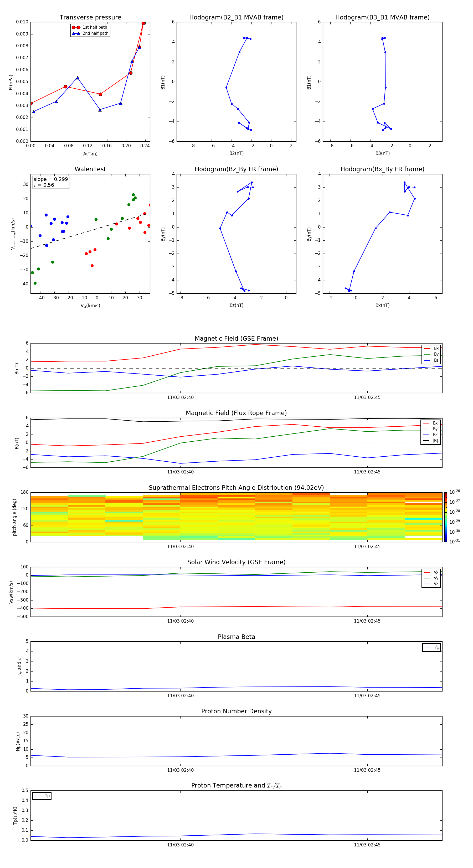Click the "Solar Wind Velocity (GSE Frame)" title
This screenshot has height=868, width=473.
(236, 562)
